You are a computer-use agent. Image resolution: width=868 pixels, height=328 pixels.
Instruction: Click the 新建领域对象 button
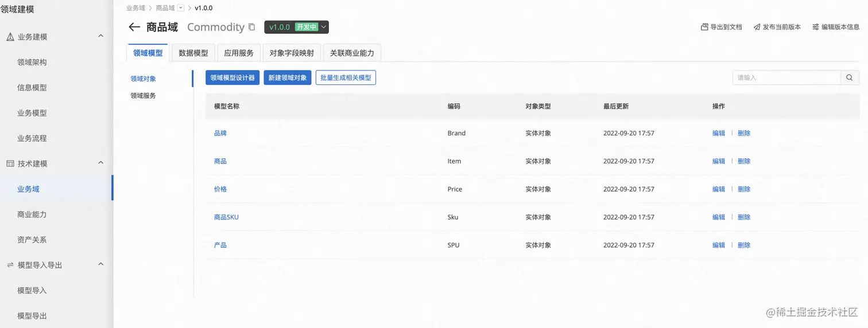pos(288,77)
